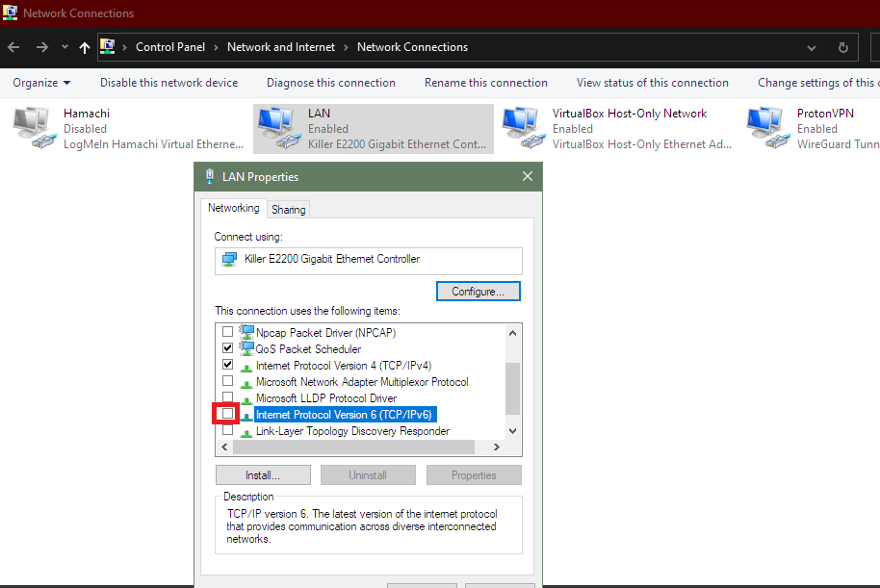
Task: Go back using the back arrow
Action: point(13,48)
